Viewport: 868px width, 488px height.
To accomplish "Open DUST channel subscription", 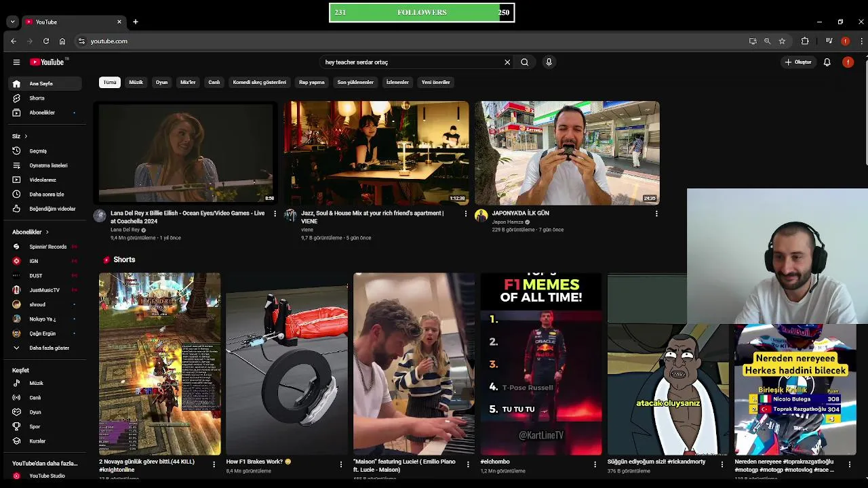I will point(45,276).
